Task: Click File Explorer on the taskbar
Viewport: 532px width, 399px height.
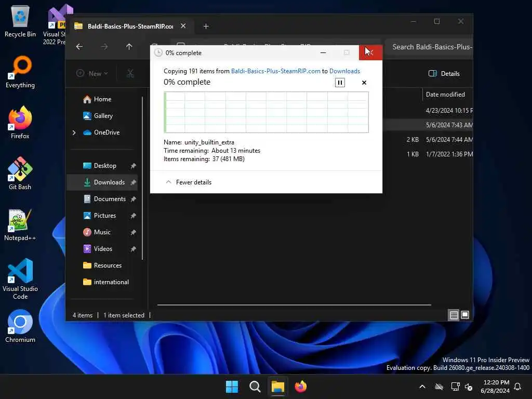Action: point(277,387)
